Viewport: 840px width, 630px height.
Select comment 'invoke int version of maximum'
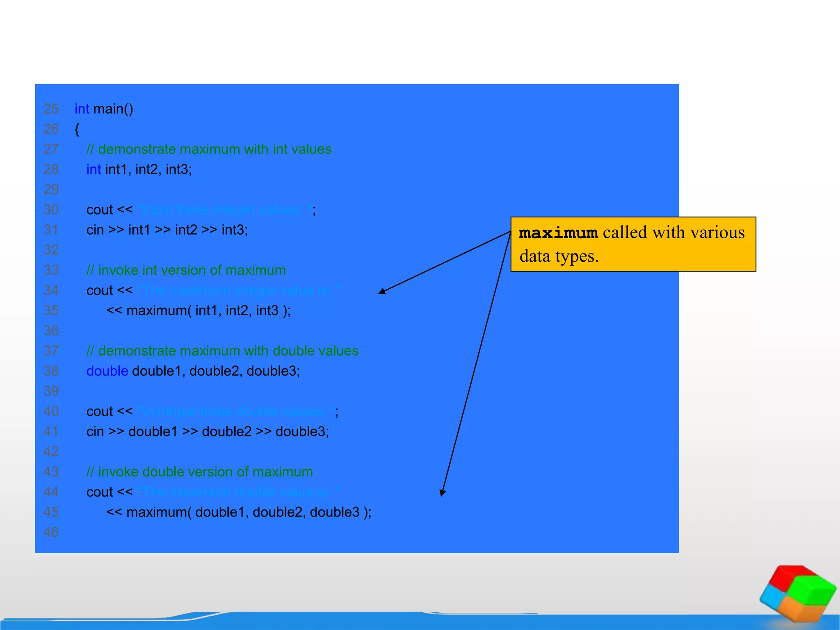[186, 270]
